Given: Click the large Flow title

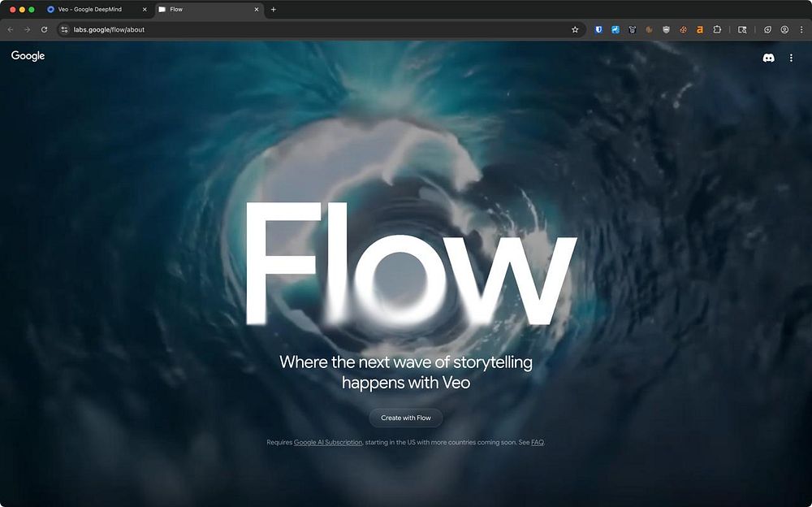Looking at the screenshot, I should (x=410, y=264).
